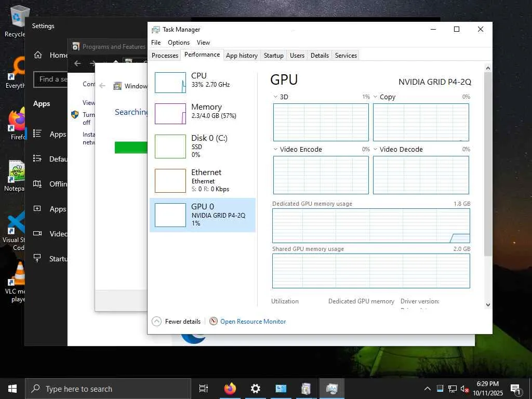Image resolution: width=532 pixels, height=399 pixels.
Task: Click Task Manager title bar icon
Action: (x=155, y=30)
